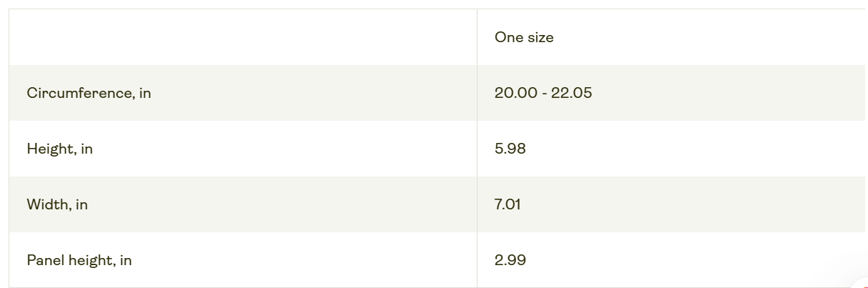Click the dash between the circumference values

click(x=544, y=93)
